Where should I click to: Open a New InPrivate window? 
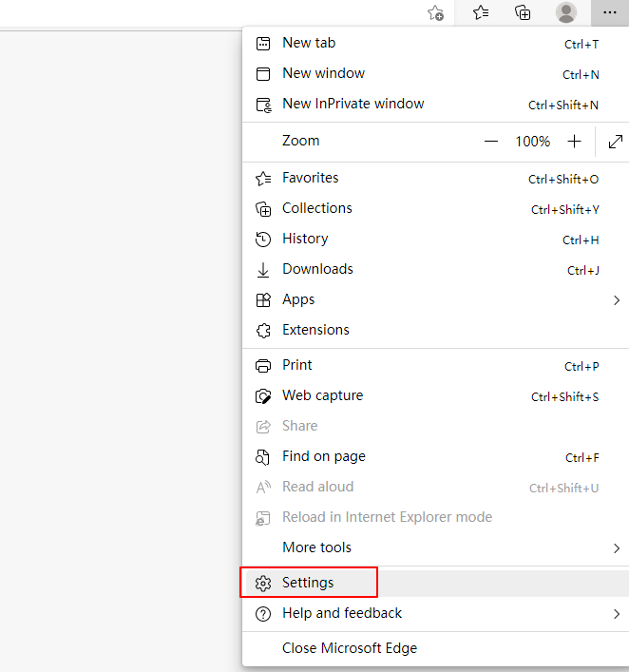[x=435, y=105]
